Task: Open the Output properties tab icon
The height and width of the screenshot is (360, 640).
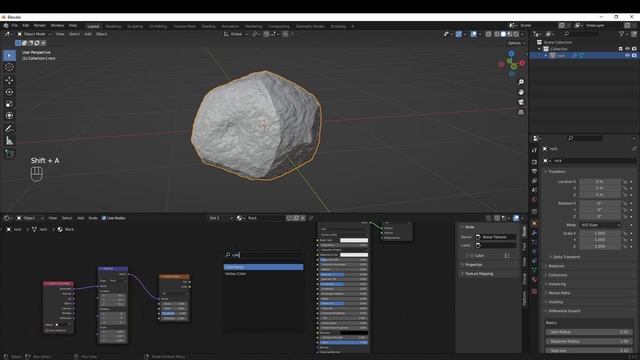Action: [534, 171]
